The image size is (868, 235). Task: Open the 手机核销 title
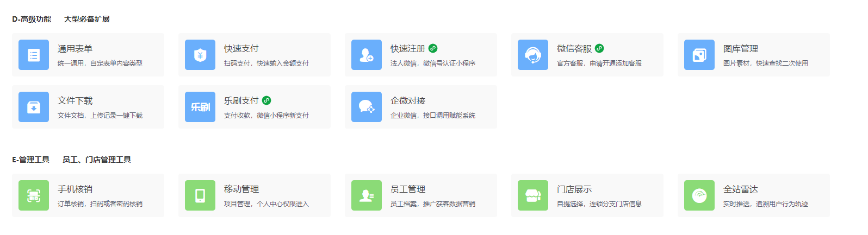pyautogui.click(x=75, y=189)
